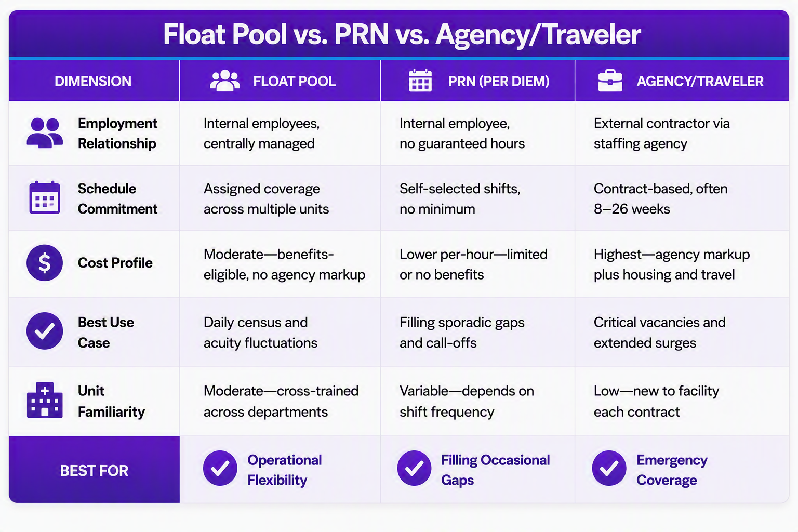Select the DIMENSION column header
This screenshot has width=798, height=532.
(93, 82)
